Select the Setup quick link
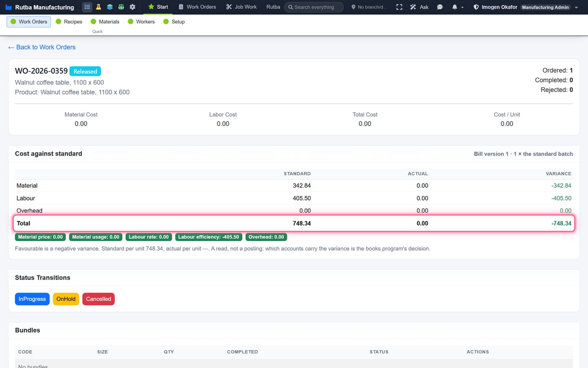The height and width of the screenshot is (368, 588). pos(174,22)
